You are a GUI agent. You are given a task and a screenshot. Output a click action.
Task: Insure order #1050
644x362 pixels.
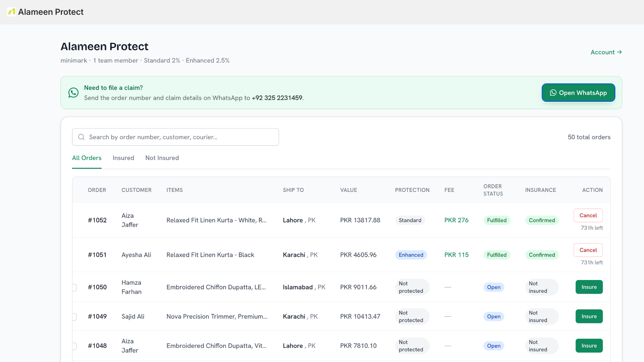click(x=589, y=287)
